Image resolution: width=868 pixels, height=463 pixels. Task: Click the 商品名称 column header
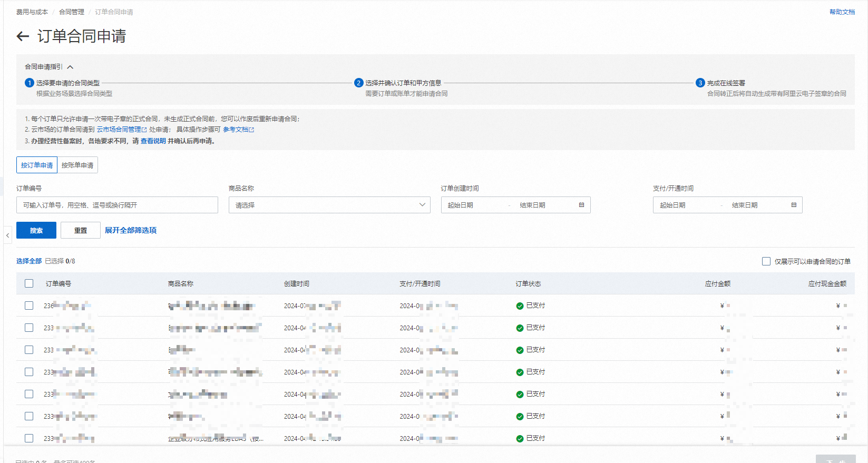click(181, 283)
